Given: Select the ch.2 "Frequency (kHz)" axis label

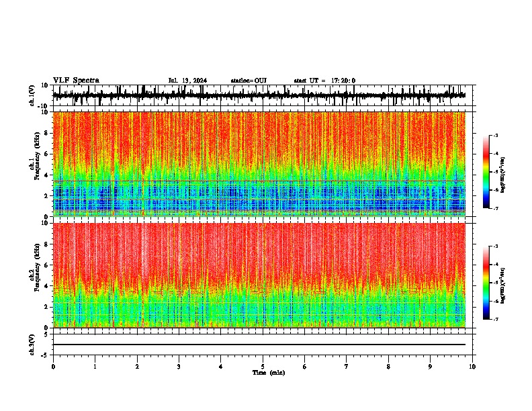Looking at the screenshot, I should 37,267.
